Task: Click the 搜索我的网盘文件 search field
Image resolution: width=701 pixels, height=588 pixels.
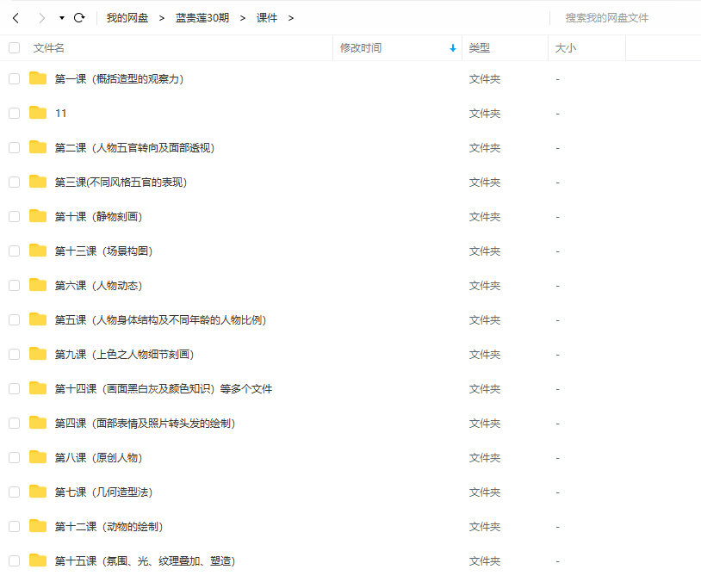Action: coord(620,17)
